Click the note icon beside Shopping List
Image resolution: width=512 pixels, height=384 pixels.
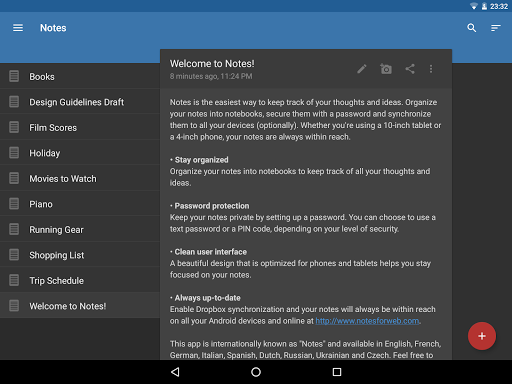pyautogui.click(x=14, y=255)
